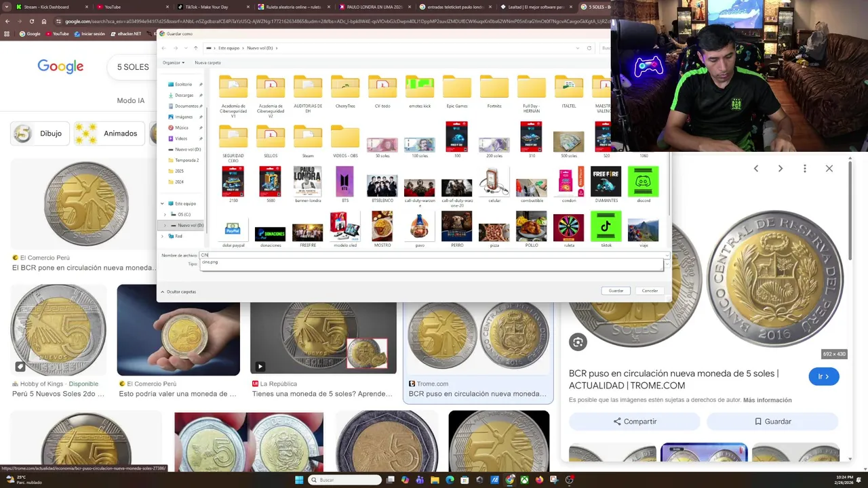This screenshot has width=868, height=488.
Task: Click the Cancelar button in save dialog
Action: [650, 291]
